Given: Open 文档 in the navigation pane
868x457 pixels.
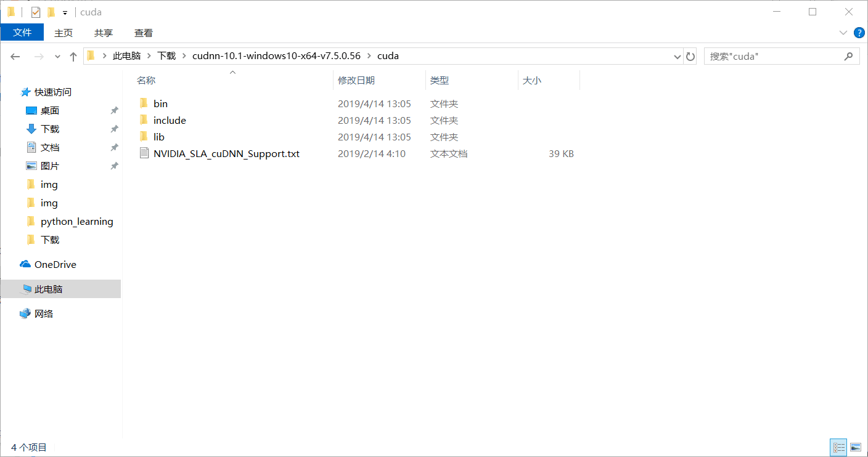Looking at the screenshot, I should [x=50, y=147].
